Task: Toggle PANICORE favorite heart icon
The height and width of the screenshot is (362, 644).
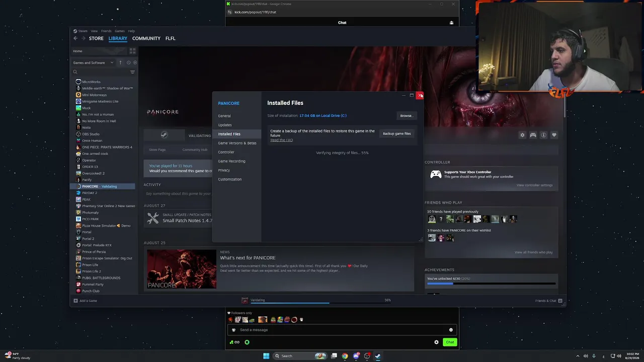Action: click(554, 135)
